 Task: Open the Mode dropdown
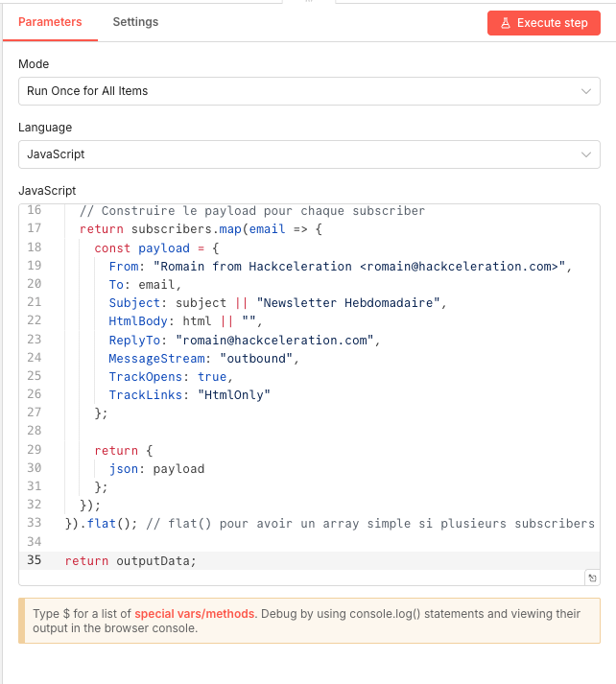[x=309, y=91]
